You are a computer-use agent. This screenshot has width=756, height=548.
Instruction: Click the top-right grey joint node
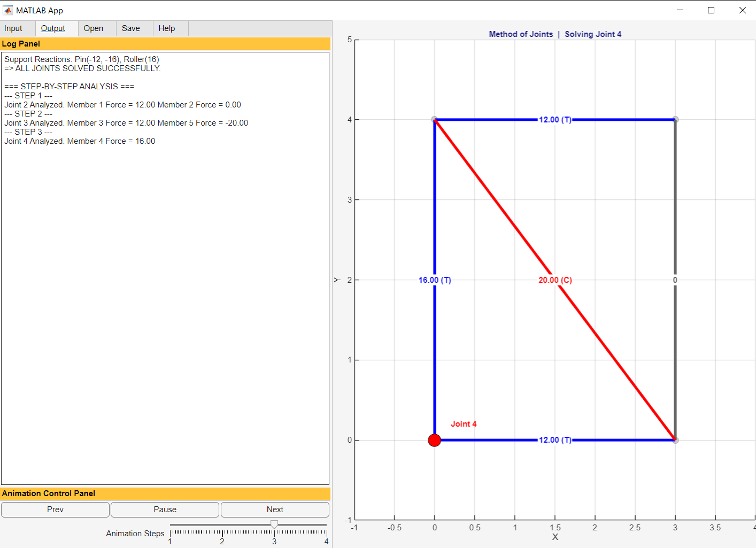675,120
